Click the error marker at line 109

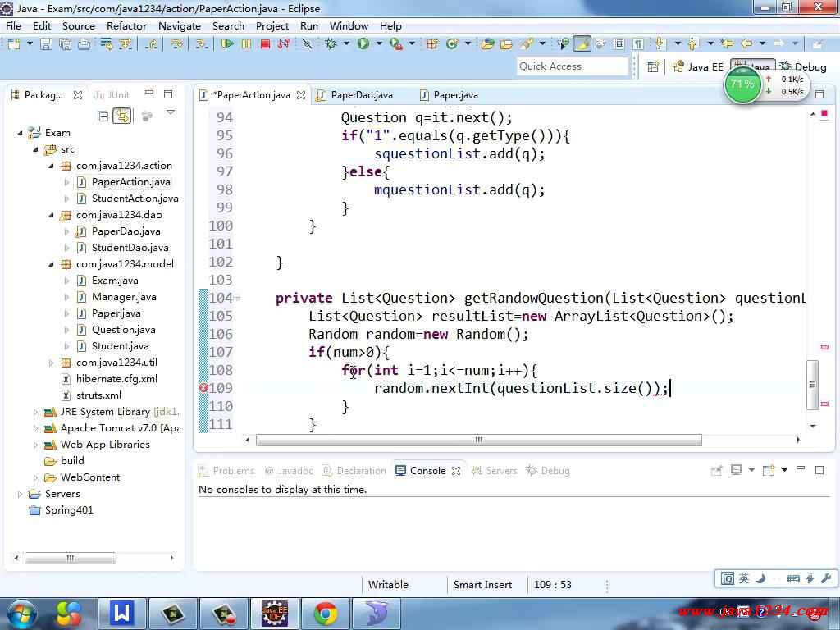click(203, 388)
